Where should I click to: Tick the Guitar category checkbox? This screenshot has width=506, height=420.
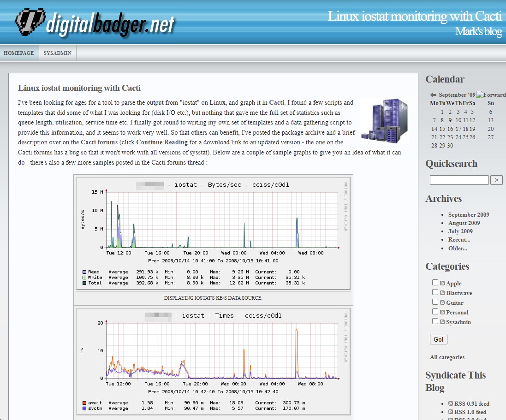[x=435, y=302]
